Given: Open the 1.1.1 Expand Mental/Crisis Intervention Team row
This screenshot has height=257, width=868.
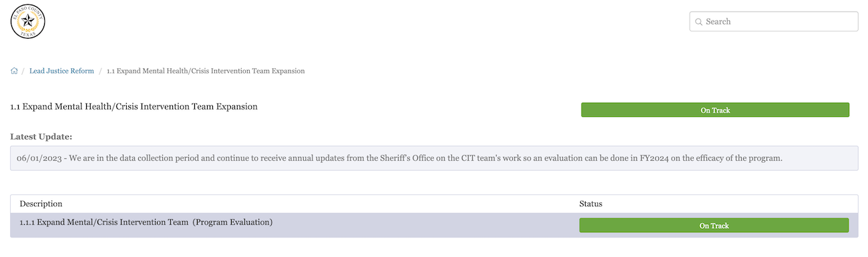Looking at the screenshot, I should pos(435,225).
